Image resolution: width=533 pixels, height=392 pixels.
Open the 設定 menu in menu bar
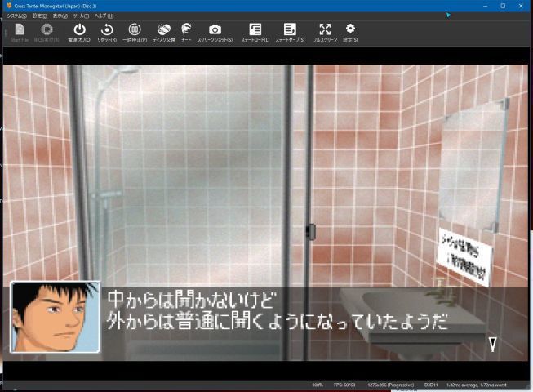coord(39,16)
